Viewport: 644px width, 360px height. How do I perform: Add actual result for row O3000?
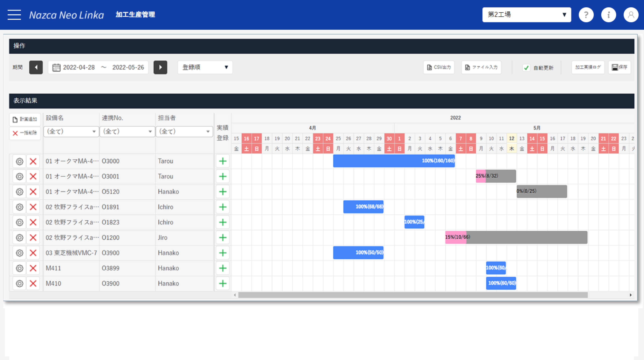coord(222,161)
